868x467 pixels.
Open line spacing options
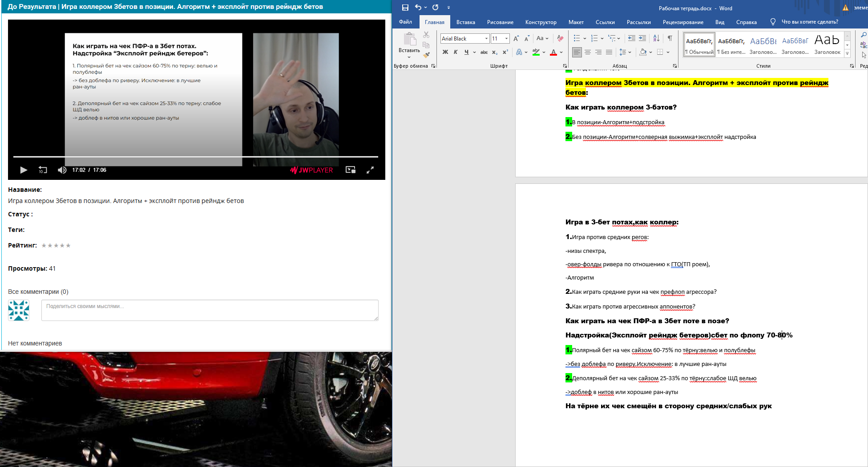click(x=625, y=52)
